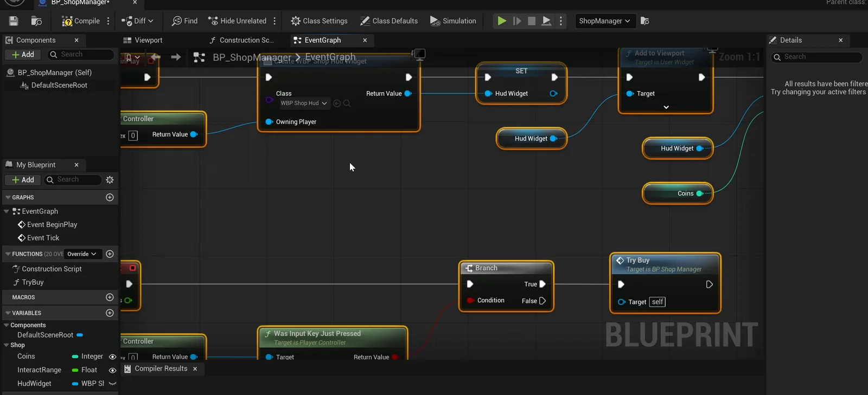The width and height of the screenshot is (868, 395).
Task: Open Class Defaults
Action: tap(389, 21)
